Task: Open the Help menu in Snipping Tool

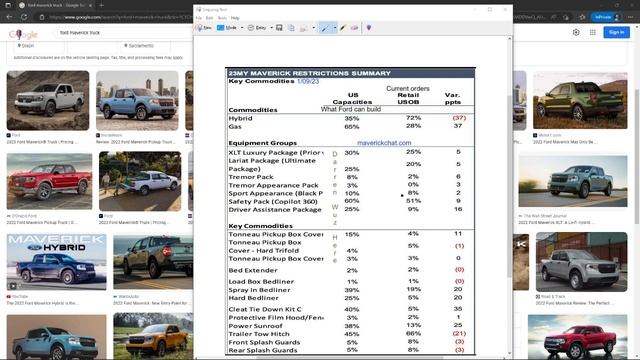Action: (235, 18)
